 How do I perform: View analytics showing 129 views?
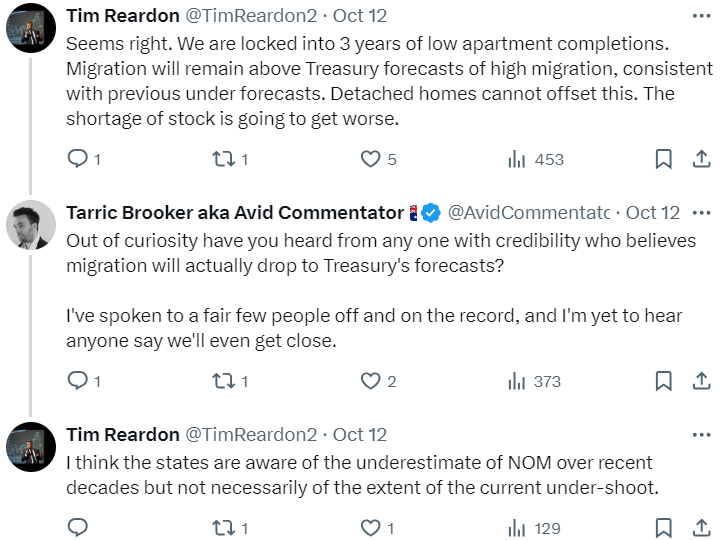[518, 528]
